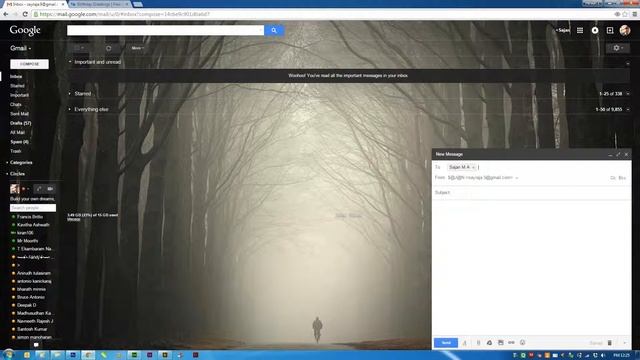This screenshot has width=640, height=360.
Task: Open chat with Kavitha Ashwath
Action: coord(33,225)
